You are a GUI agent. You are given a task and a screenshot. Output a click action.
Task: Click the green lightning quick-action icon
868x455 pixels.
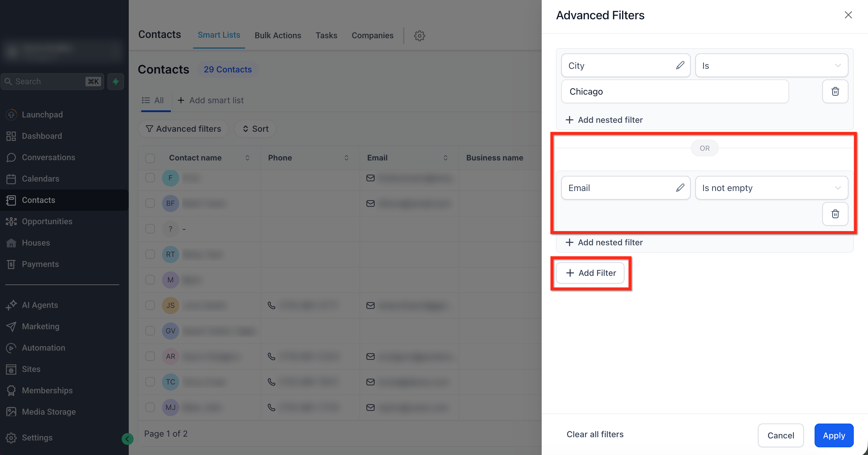click(x=116, y=82)
